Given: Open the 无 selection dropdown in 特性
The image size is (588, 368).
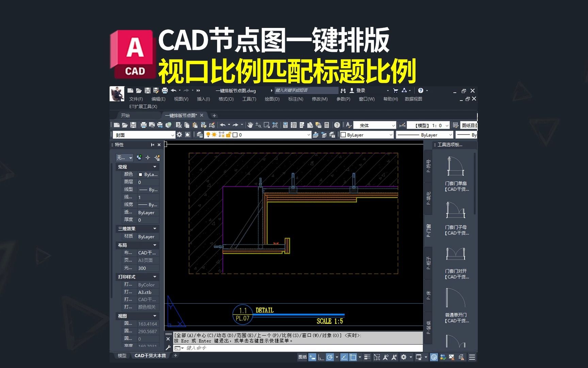Looking at the screenshot, I should [x=124, y=157].
